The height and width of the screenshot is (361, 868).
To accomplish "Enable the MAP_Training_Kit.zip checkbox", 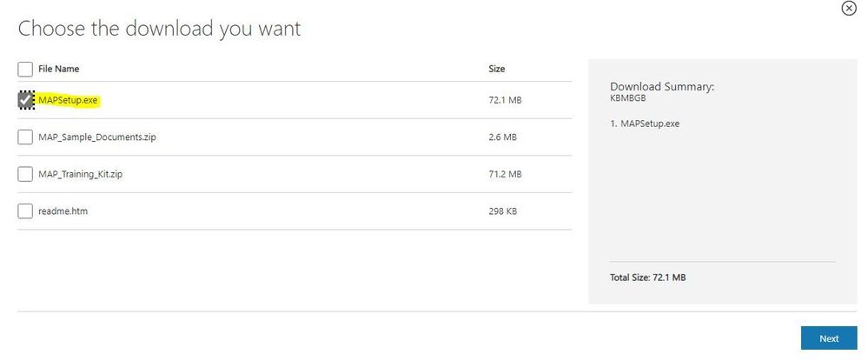I will click(25, 174).
